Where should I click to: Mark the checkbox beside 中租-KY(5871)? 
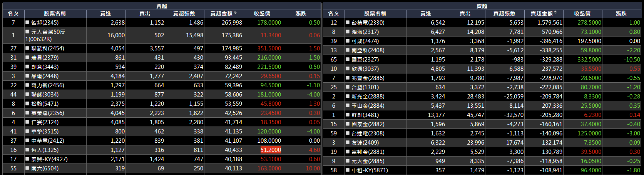point(348,170)
